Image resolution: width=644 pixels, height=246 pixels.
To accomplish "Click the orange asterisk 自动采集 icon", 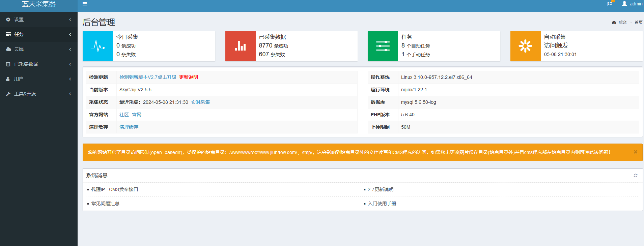I will click(x=526, y=46).
